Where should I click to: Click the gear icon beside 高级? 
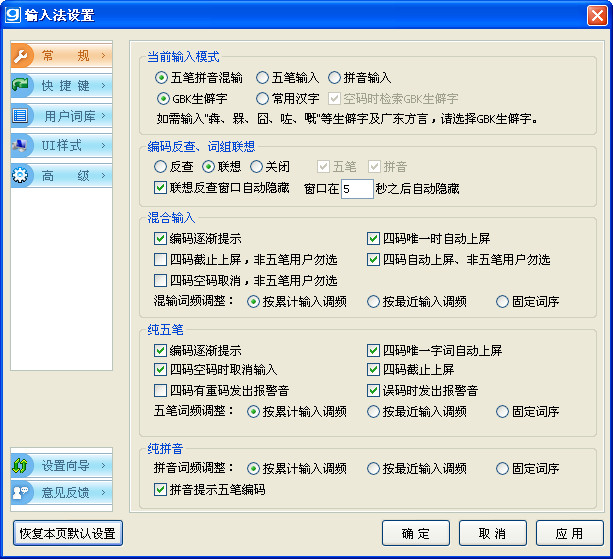coord(20,175)
